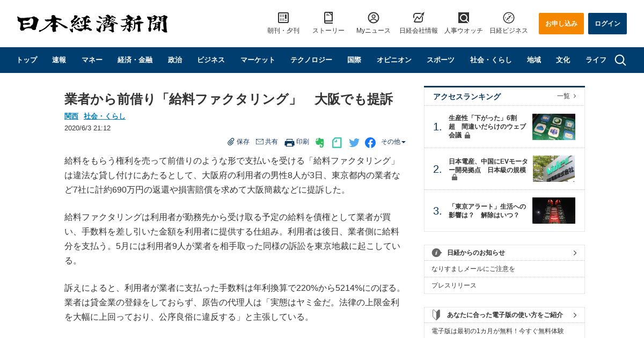
Task: Expand あなたに合った電子版の使い方 chevron
Action: [575, 315]
